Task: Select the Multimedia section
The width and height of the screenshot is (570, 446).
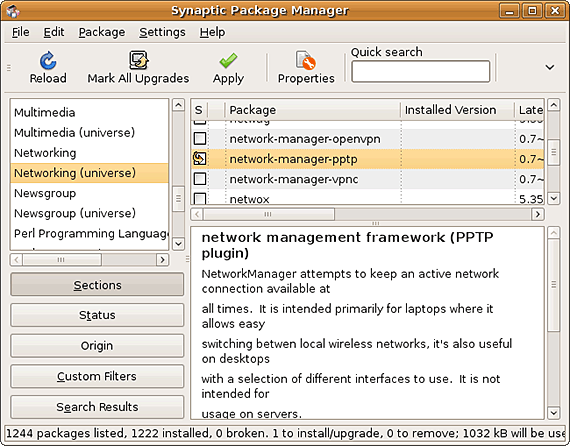Action: pyautogui.click(x=89, y=112)
